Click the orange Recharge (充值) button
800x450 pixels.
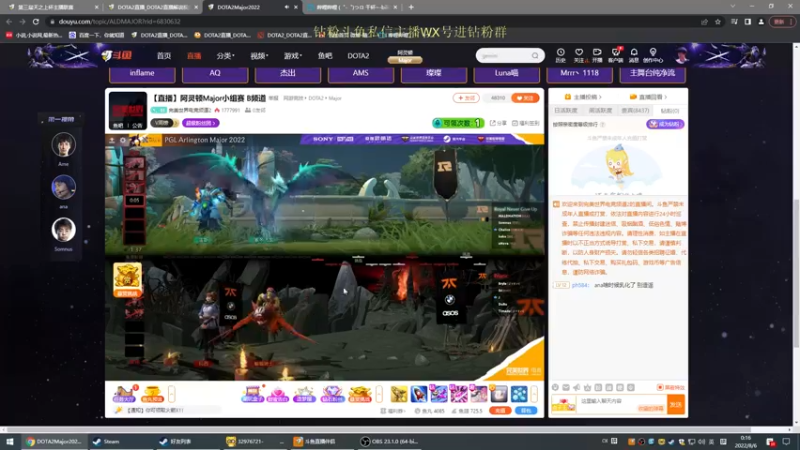[500, 410]
